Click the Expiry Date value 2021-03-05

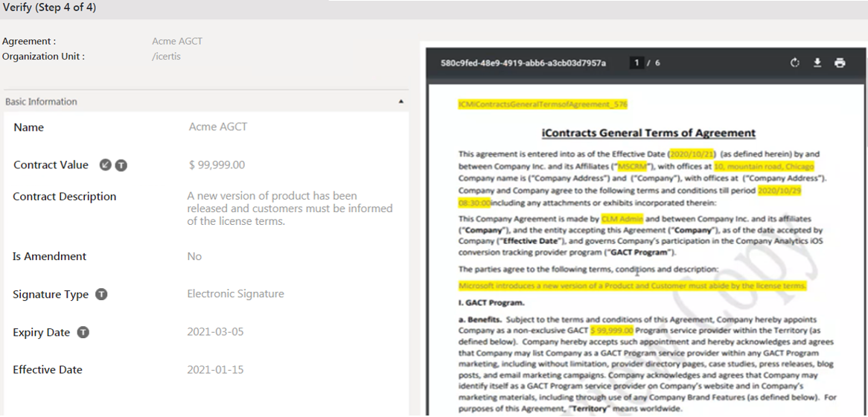click(x=215, y=331)
